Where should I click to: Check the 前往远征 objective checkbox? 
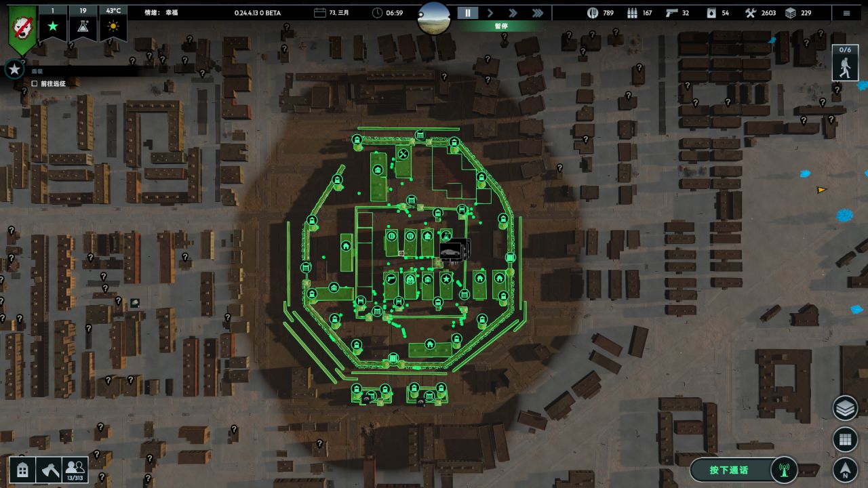point(35,83)
